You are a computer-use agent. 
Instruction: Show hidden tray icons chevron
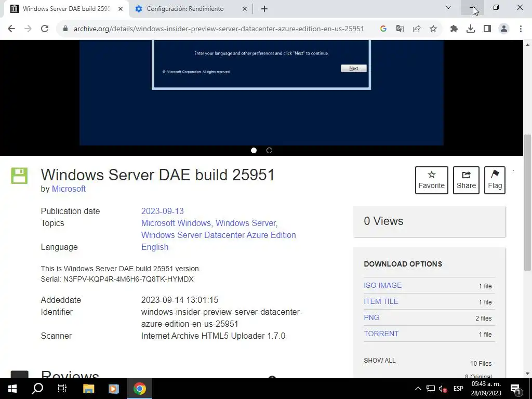[x=418, y=389]
